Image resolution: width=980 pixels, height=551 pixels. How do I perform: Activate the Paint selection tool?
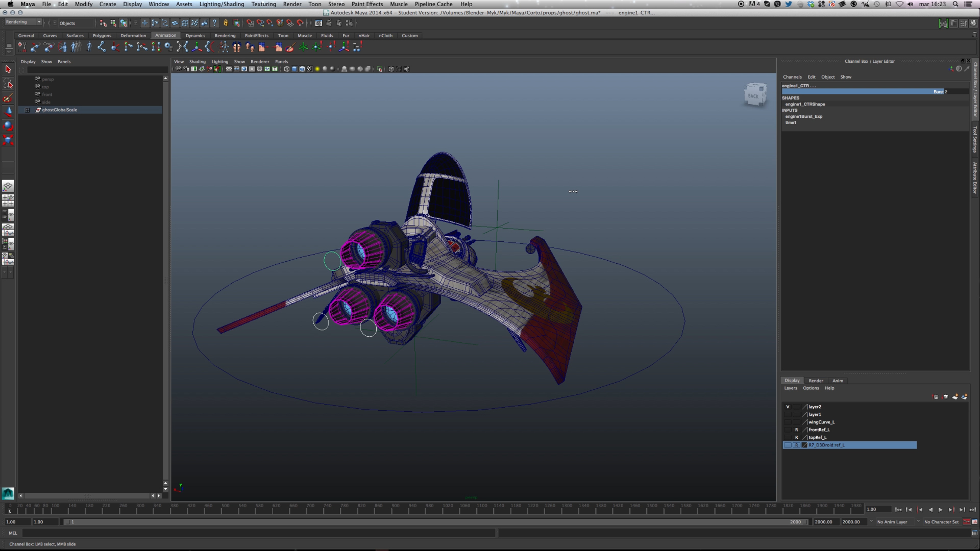[x=8, y=98]
